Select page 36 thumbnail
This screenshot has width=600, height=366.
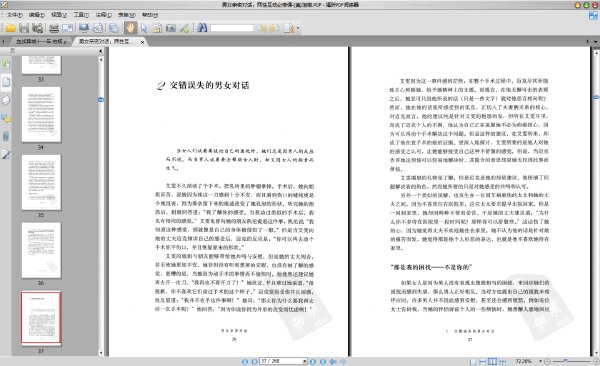[x=41, y=250]
